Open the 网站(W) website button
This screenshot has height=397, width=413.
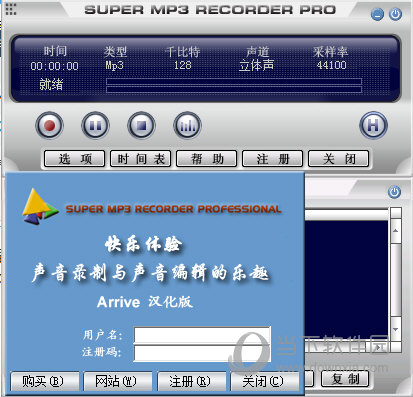coord(118,381)
